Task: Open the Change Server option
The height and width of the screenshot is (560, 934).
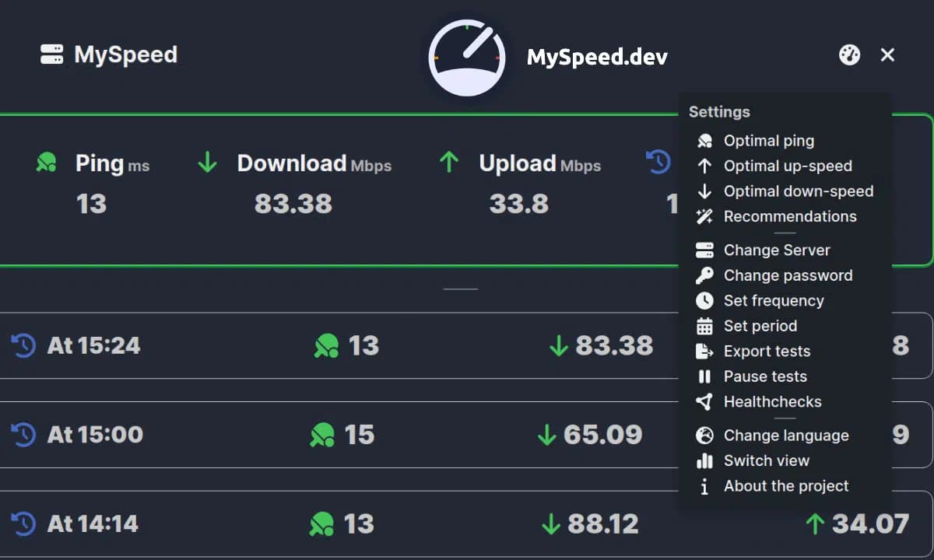Action: pos(776,250)
